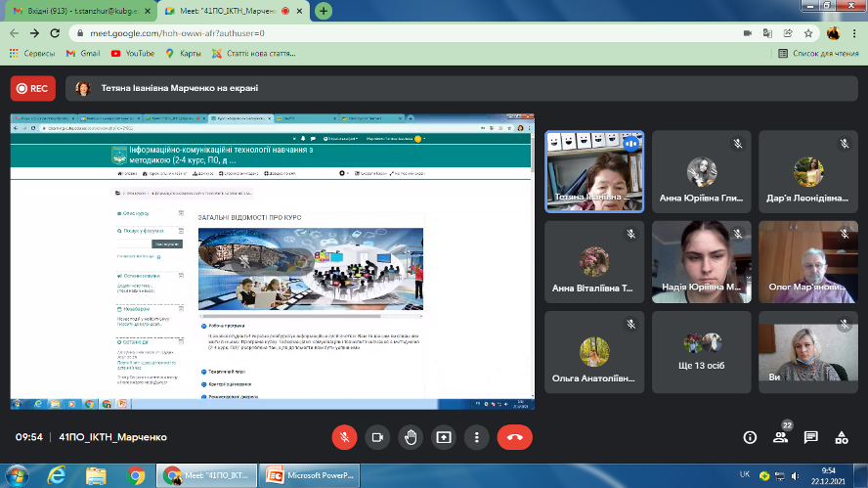Toggle the camera on or off
This screenshot has width=868, height=488.
click(377, 437)
